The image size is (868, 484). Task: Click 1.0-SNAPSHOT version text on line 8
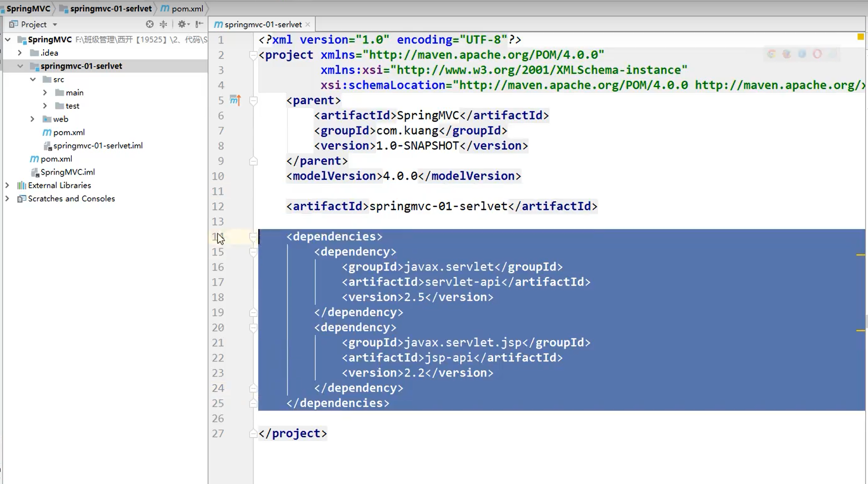[417, 146]
